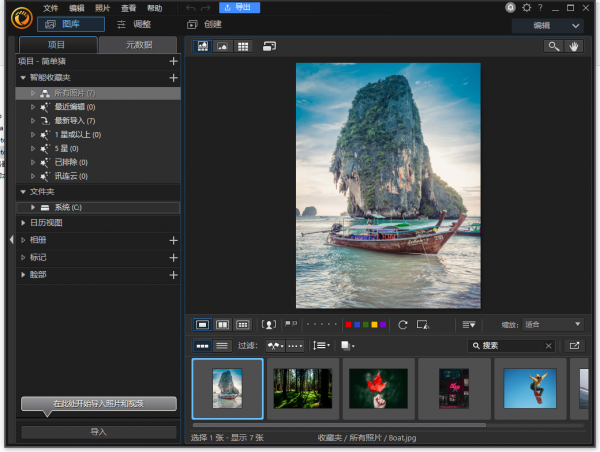The width and height of the screenshot is (600, 452).
Task: Click the face tagging icon
Action: [269, 324]
